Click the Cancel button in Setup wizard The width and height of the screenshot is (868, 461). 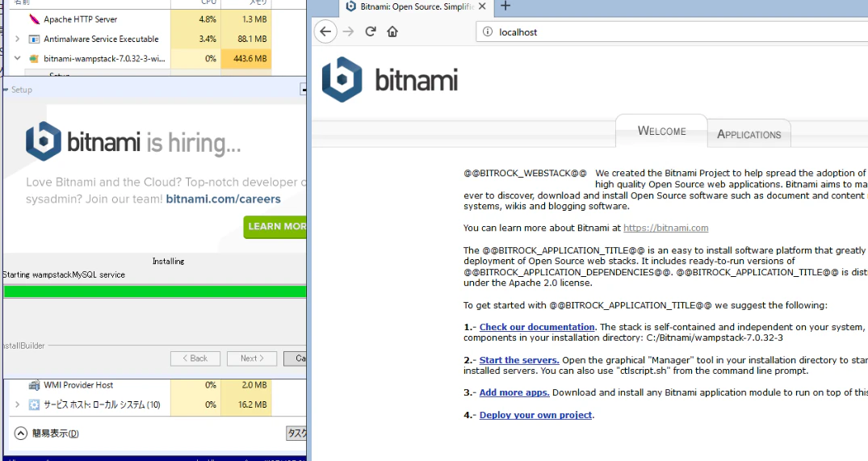295,358
